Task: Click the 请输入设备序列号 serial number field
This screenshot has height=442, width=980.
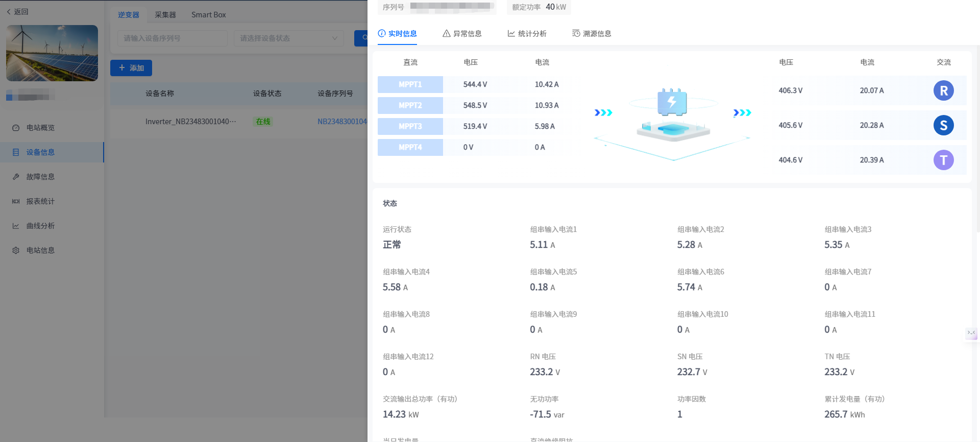Action: pos(172,38)
